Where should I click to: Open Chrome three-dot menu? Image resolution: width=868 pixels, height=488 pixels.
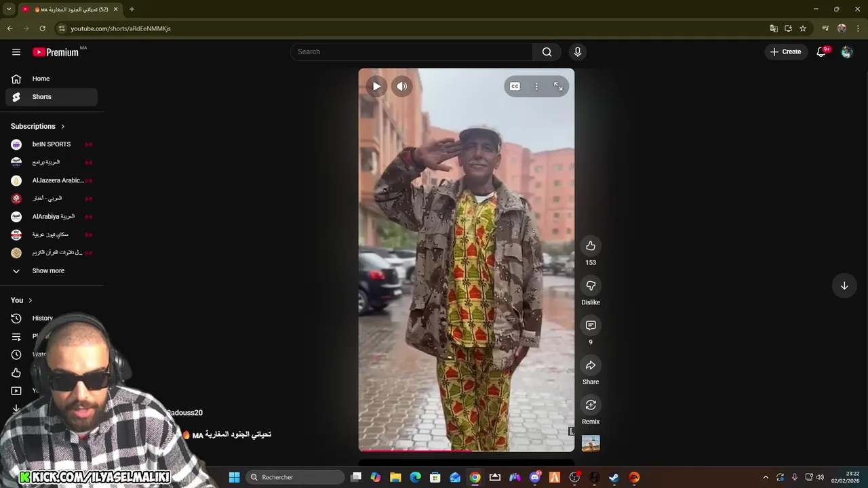(x=858, y=28)
